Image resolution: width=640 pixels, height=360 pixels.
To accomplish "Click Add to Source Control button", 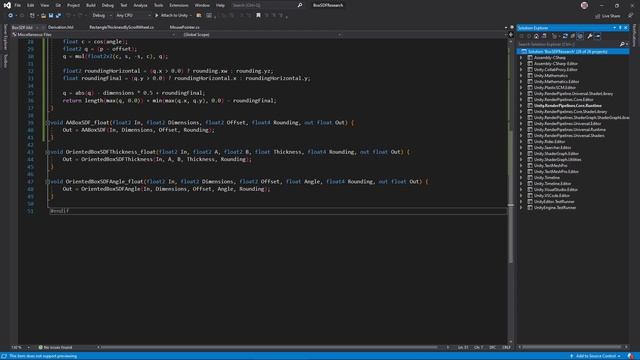I will (x=596, y=356).
